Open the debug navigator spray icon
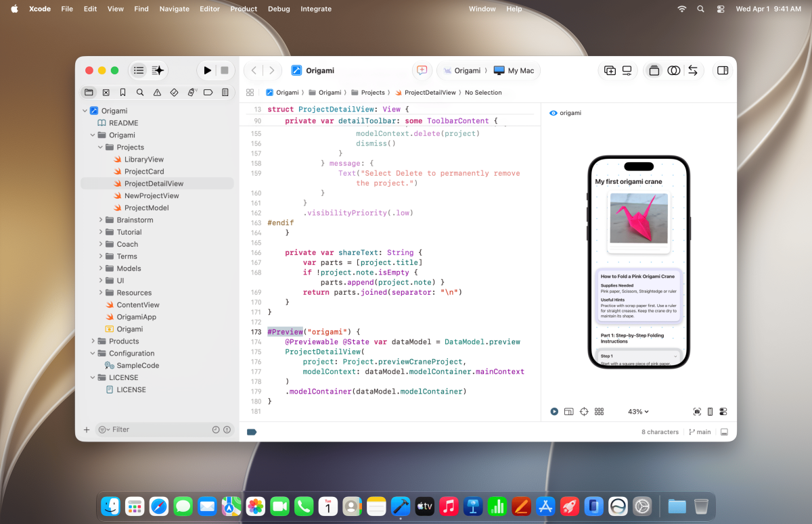The height and width of the screenshot is (524, 812). (x=191, y=93)
